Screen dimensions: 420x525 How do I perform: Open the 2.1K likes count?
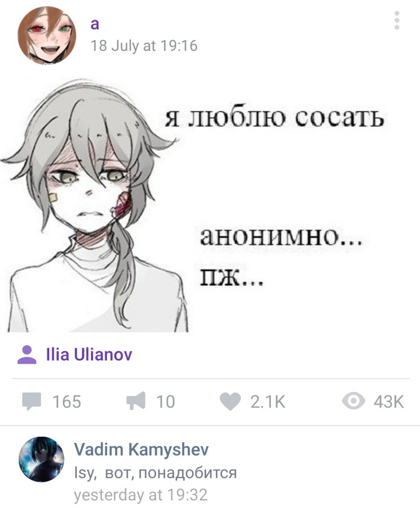(x=268, y=402)
